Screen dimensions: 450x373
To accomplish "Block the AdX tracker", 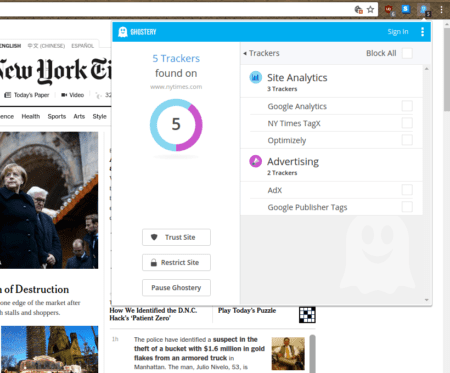I will (x=407, y=190).
